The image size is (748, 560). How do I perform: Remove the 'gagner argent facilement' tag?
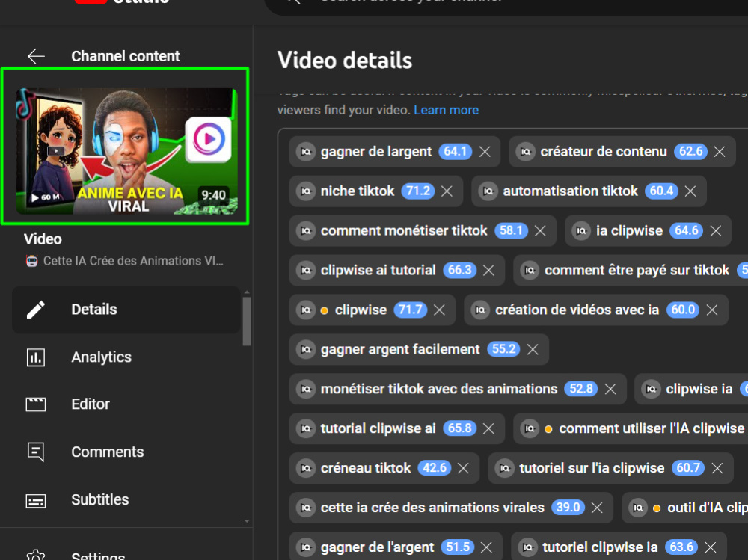(x=533, y=350)
